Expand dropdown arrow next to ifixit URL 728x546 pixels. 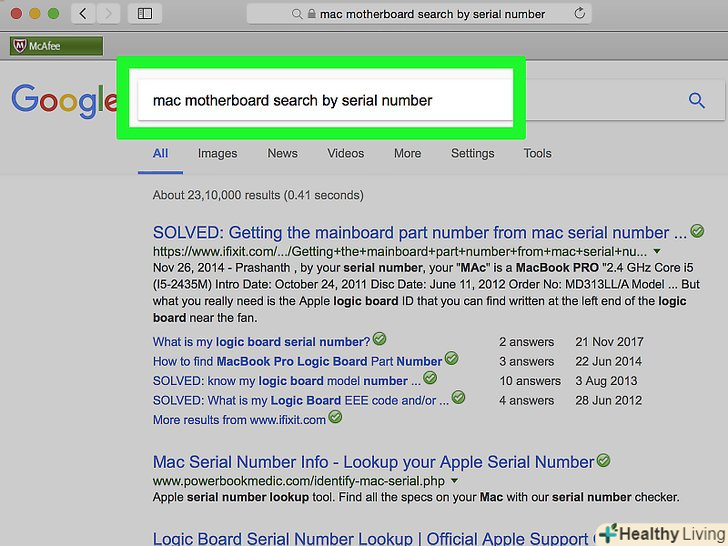tap(657, 251)
